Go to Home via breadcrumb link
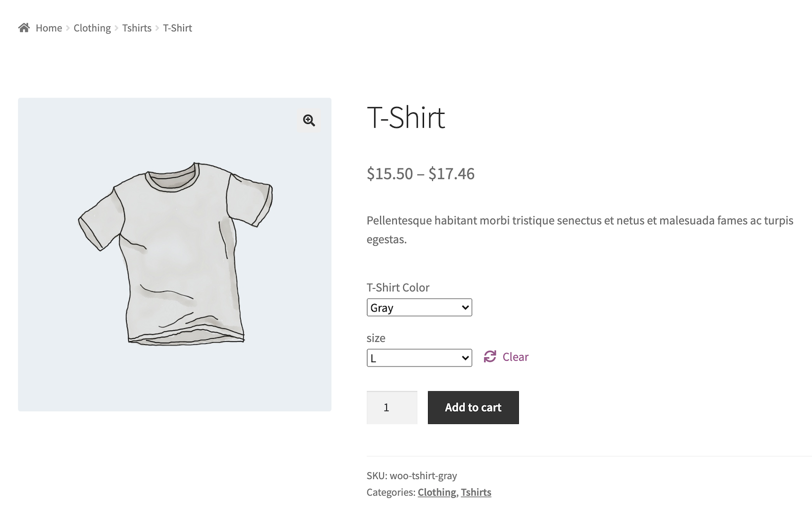 49,28
